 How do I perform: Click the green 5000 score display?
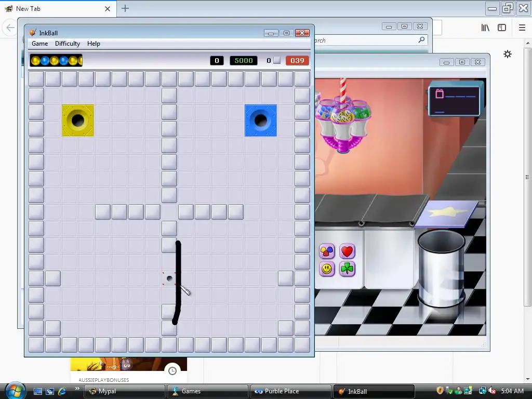244,60
